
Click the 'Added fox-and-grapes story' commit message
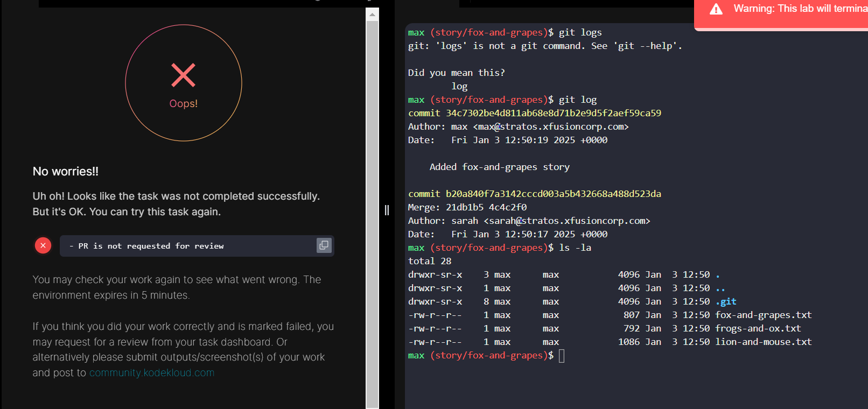click(x=499, y=167)
